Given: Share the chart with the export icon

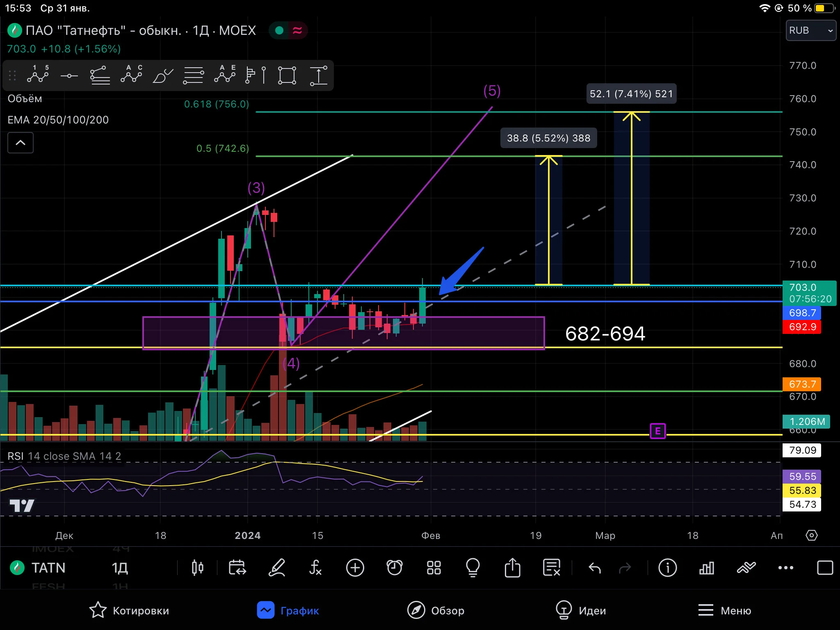Looking at the screenshot, I should 512,568.
